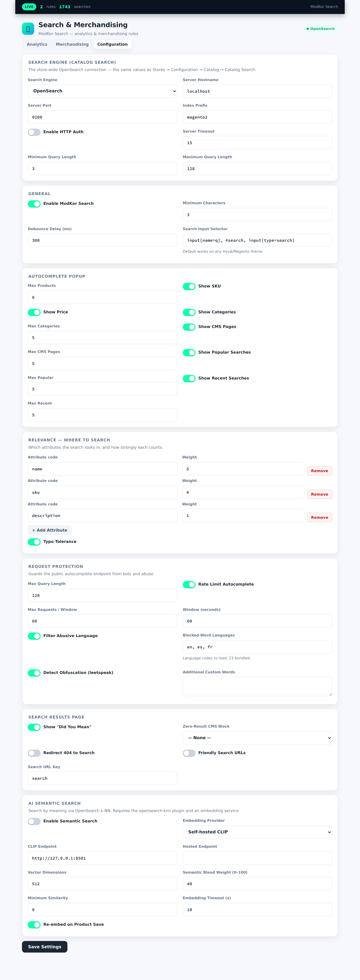The height and width of the screenshot is (980, 360).
Task: Click the Server Hostname field
Action: pyautogui.click(x=257, y=91)
